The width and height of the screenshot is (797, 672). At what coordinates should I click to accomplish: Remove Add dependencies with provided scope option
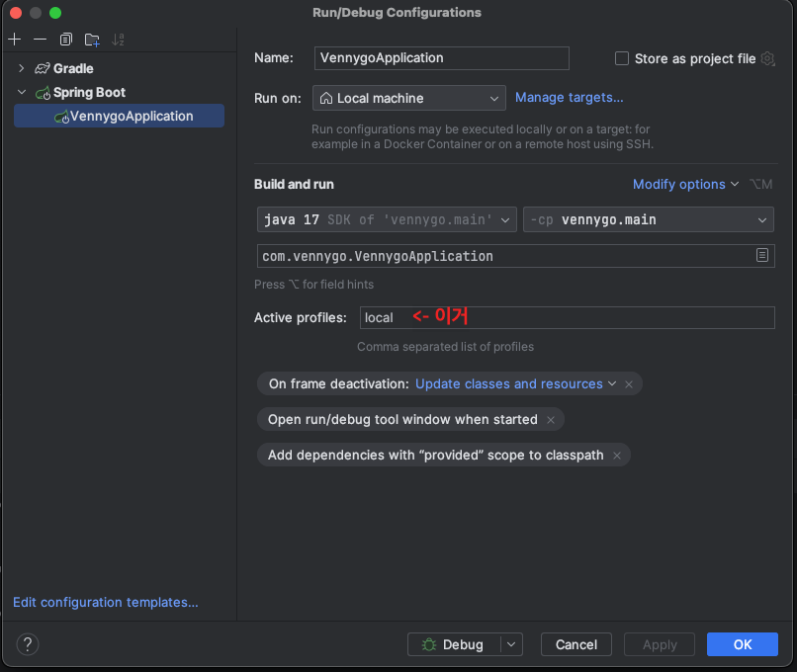click(617, 456)
